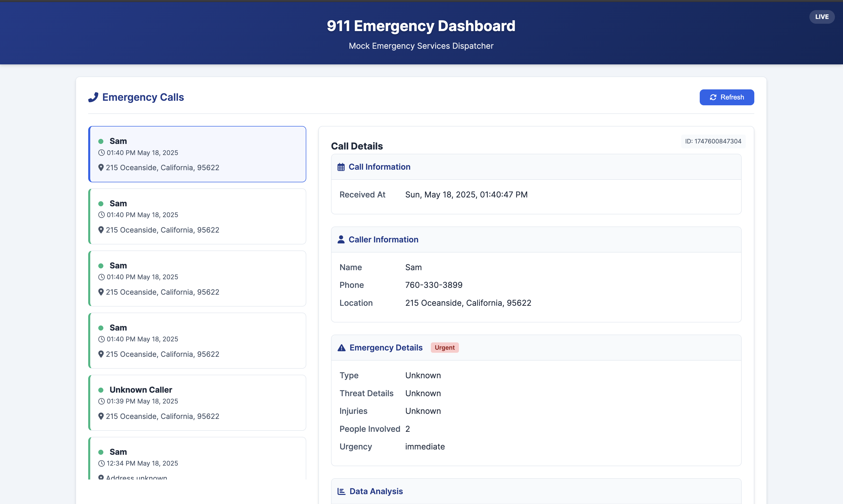The image size is (843, 504).
Task: Click the person icon beside Caller Information
Action: (x=341, y=239)
